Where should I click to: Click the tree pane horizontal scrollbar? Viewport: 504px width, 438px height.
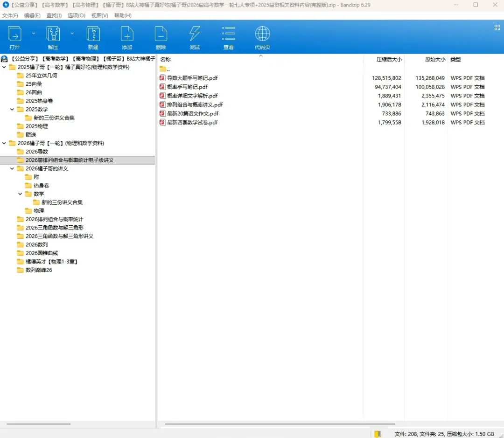click(x=39, y=424)
